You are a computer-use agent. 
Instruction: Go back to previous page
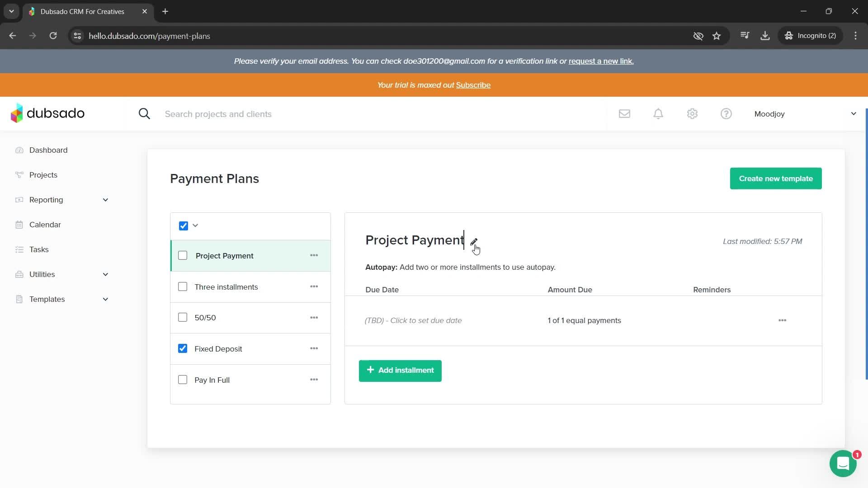(13, 36)
